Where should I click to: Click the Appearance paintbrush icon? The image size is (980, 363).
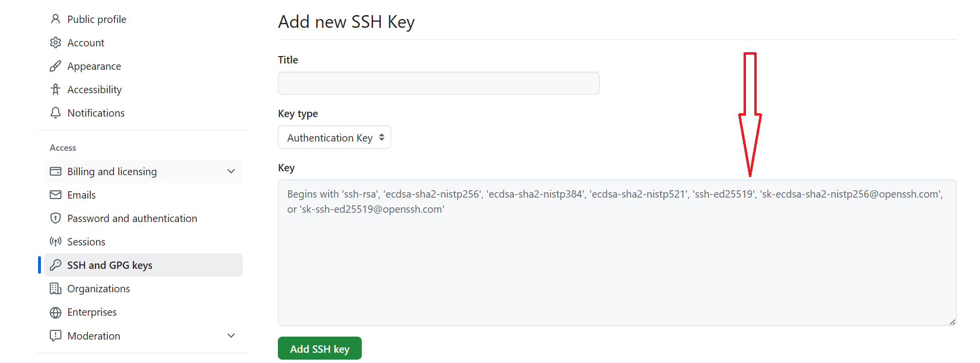coord(56,66)
